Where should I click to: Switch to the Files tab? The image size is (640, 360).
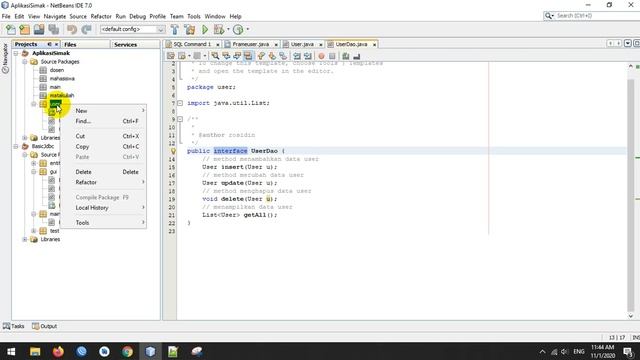tap(70, 44)
